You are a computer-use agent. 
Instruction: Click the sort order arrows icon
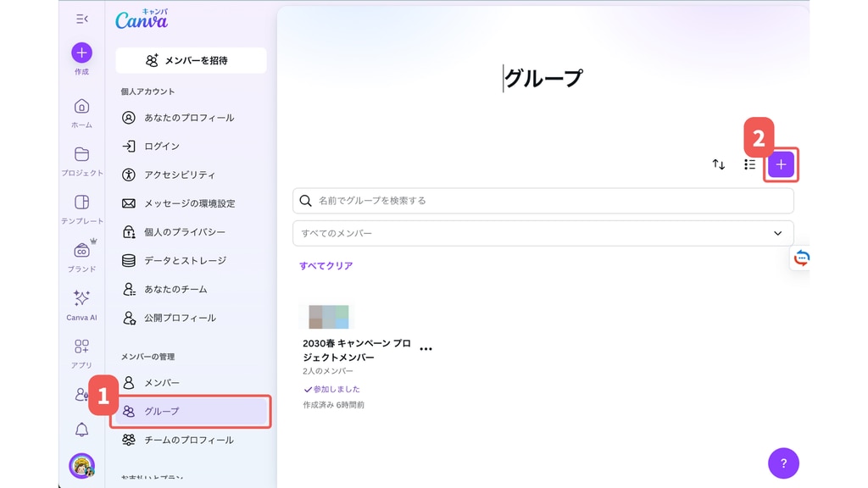click(719, 164)
